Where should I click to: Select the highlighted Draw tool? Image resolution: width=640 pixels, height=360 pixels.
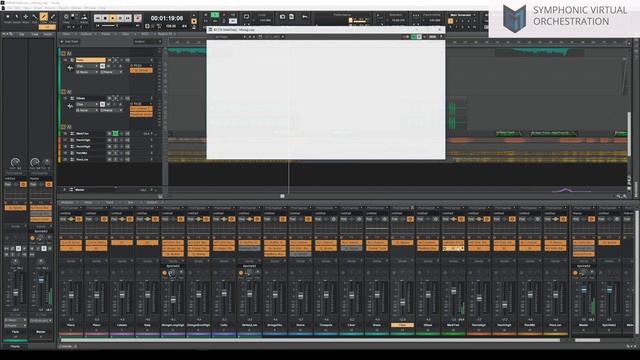pos(43,18)
